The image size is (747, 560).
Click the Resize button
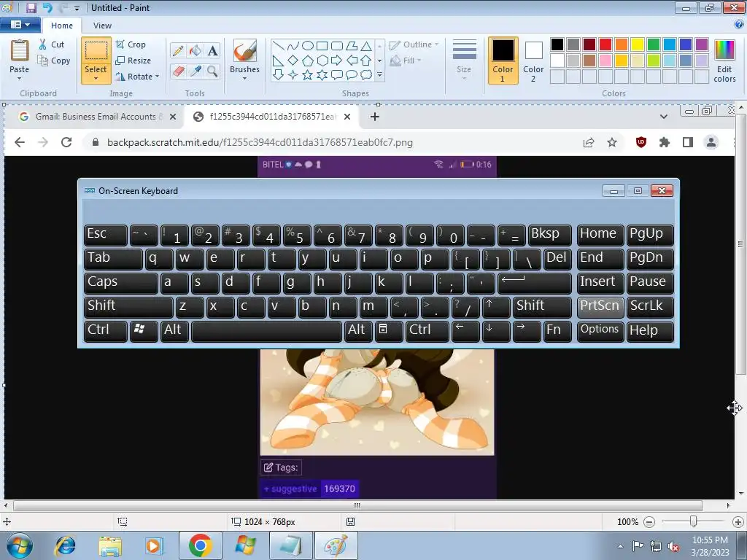(133, 61)
